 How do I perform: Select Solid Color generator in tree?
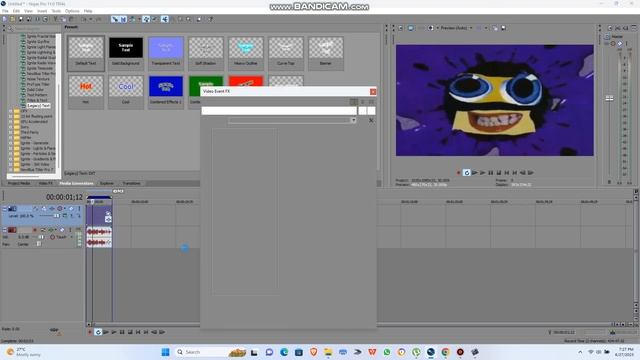35,90
